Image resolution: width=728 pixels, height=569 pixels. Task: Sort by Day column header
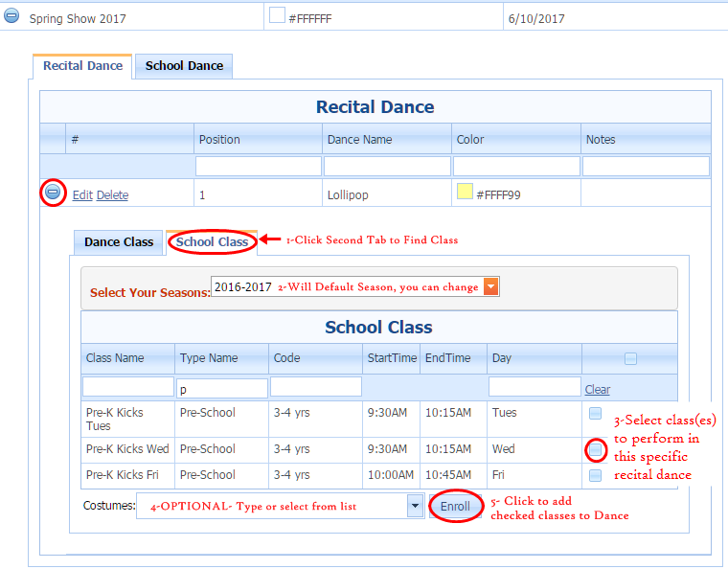tap(501, 358)
